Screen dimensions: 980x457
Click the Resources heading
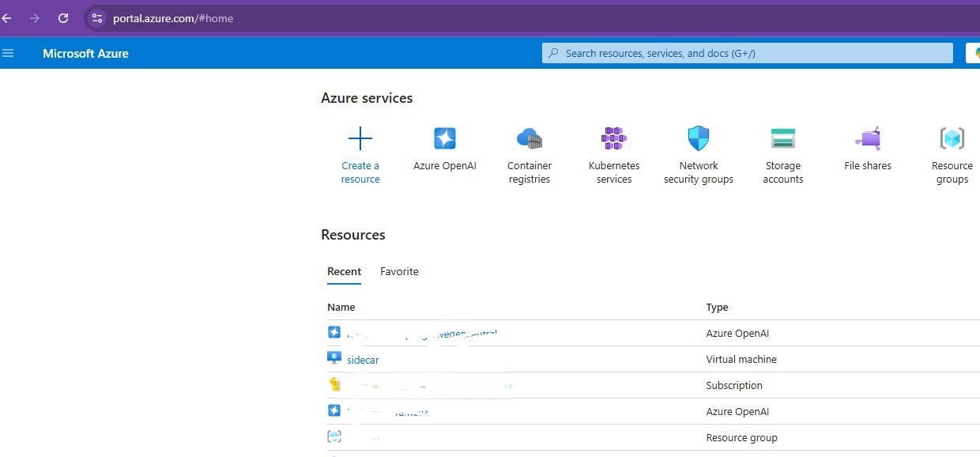[x=353, y=235]
